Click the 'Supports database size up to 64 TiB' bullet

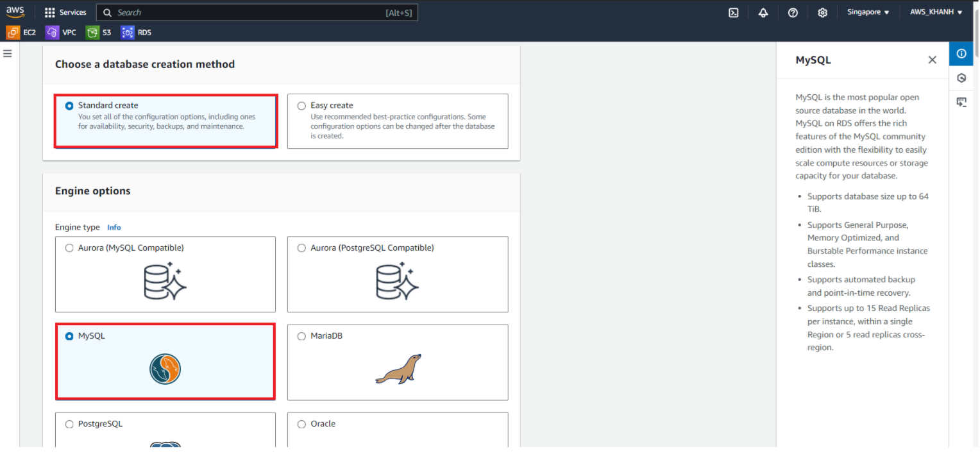tap(868, 203)
